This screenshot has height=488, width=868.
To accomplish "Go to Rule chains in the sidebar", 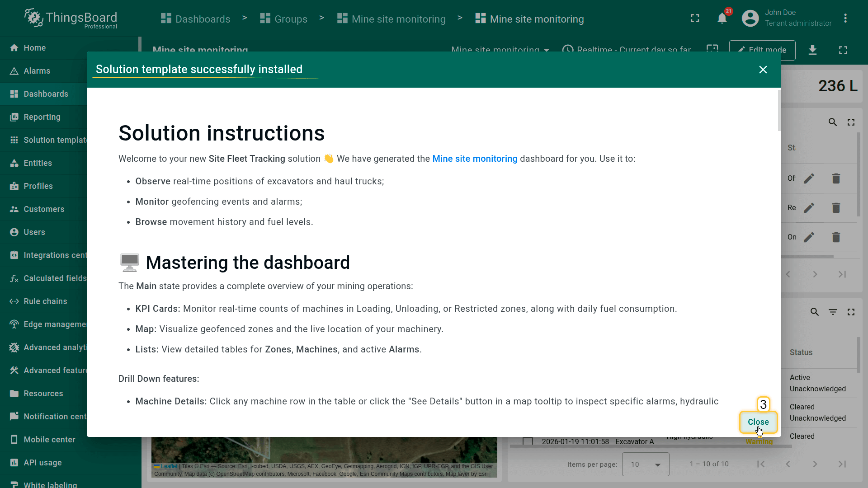I will tap(45, 301).
